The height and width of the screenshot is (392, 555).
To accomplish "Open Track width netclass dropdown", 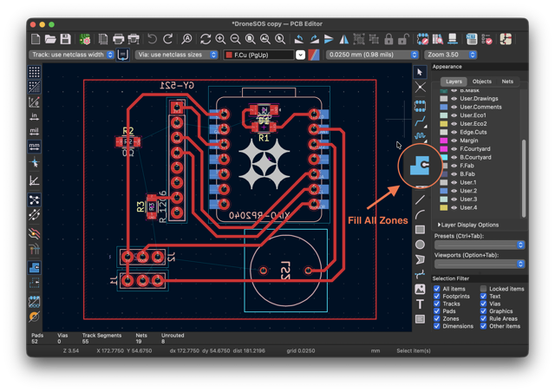I will [71, 55].
